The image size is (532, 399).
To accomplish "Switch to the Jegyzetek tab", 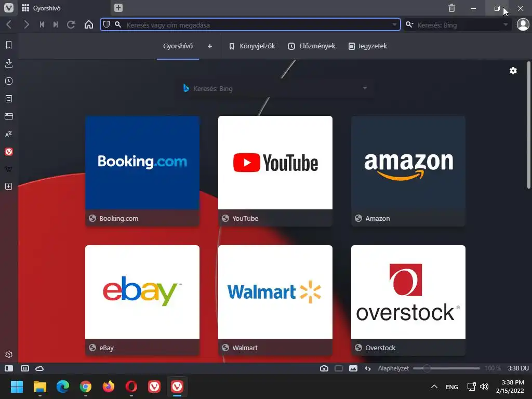I will [368, 46].
